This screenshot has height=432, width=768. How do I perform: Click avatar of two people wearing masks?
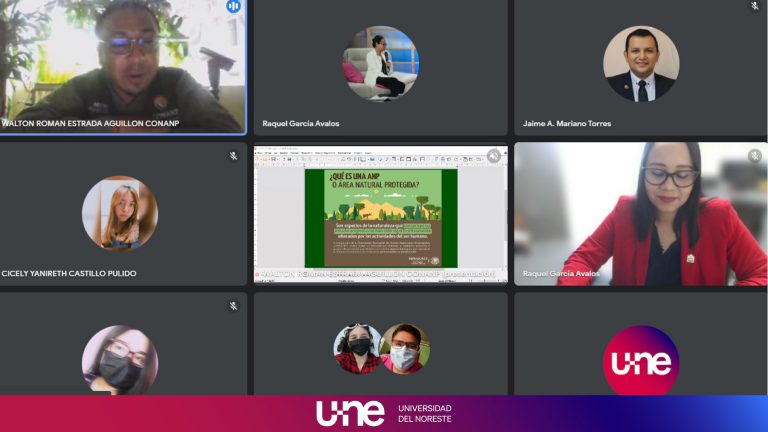tap(381, 349)
